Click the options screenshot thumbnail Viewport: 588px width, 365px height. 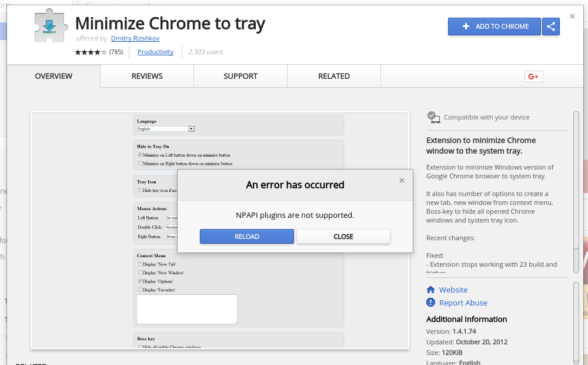coord(220,231)
